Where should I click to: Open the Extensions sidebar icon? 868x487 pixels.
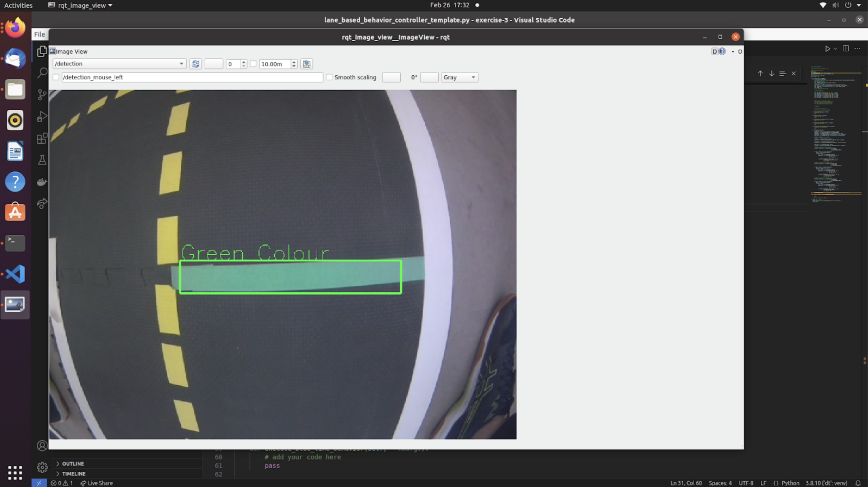[x=42, y=138]
